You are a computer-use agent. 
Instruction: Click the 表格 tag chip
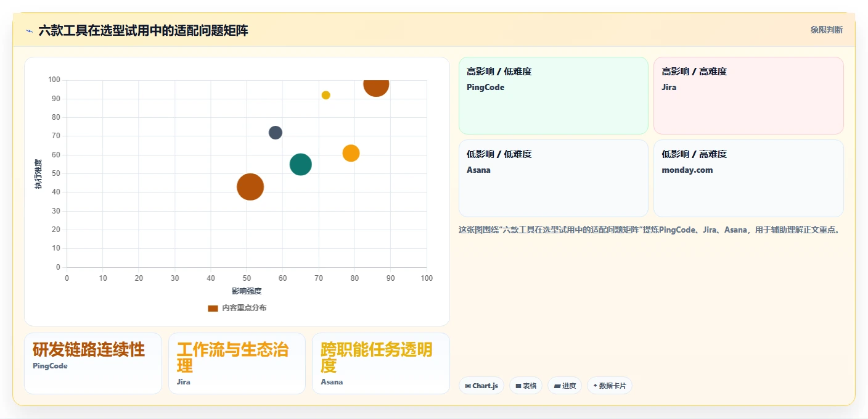point(526,386)
